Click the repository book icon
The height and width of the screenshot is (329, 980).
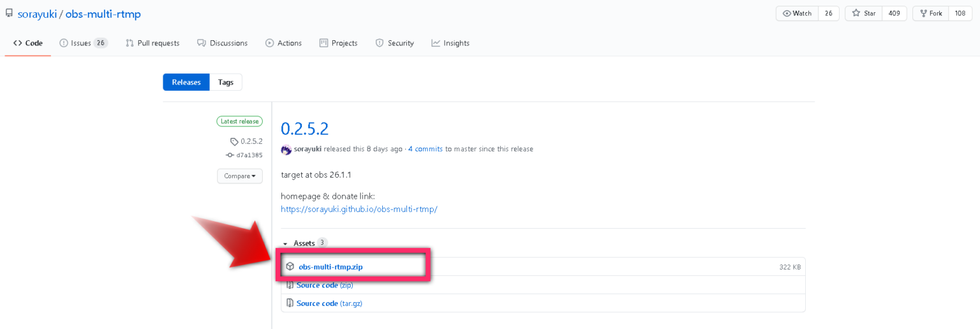click(9, 13)
